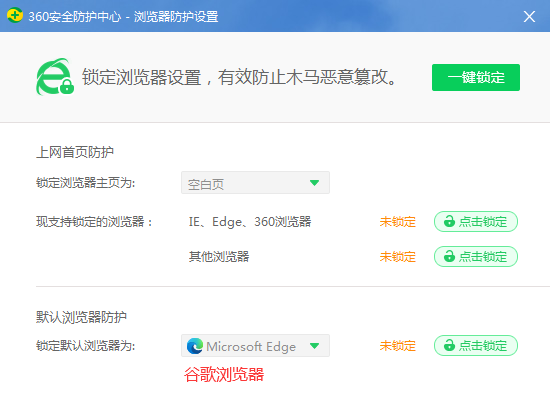Click the IE、Edge、360浏览器 label

pos(250,222)
